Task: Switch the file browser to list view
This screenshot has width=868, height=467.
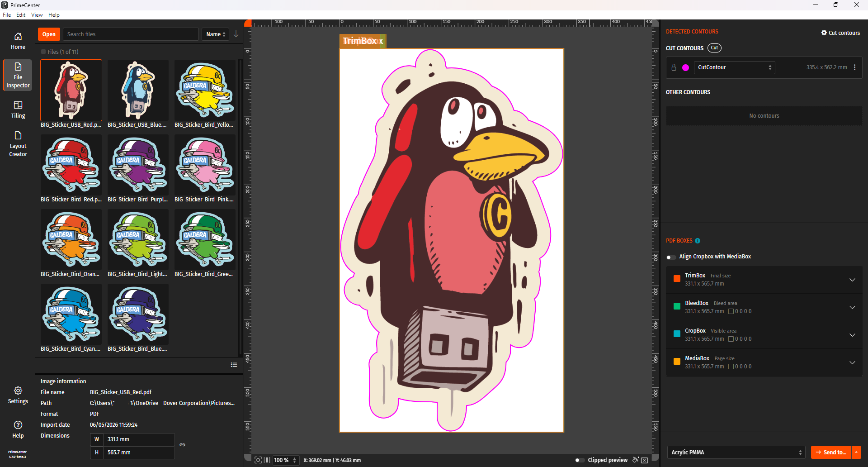Action: click(234, 365)
